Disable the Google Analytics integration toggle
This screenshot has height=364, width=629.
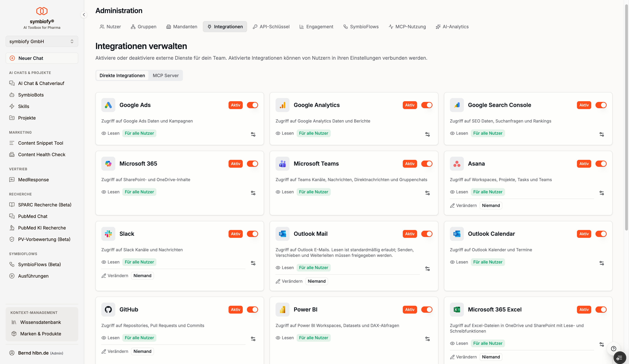(426, 105)
